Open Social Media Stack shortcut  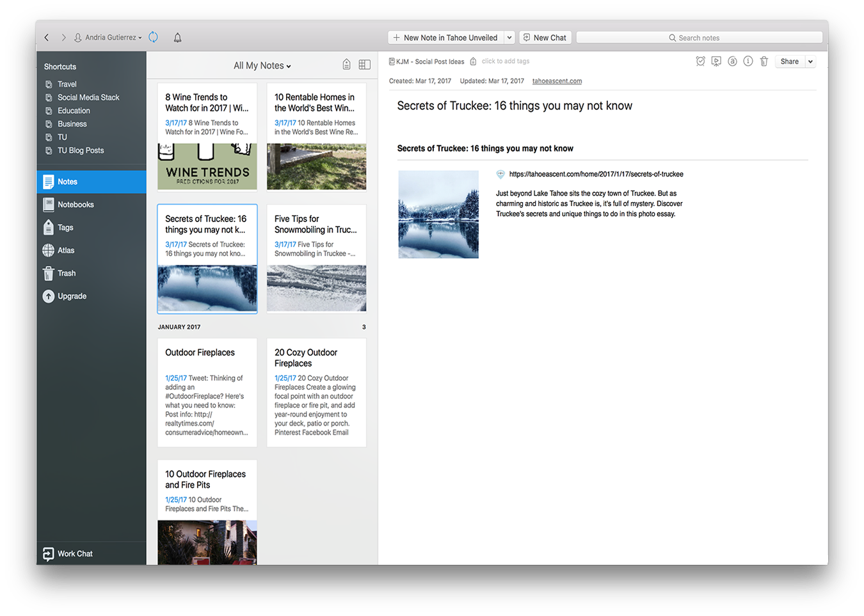click(x=88, y=97)
